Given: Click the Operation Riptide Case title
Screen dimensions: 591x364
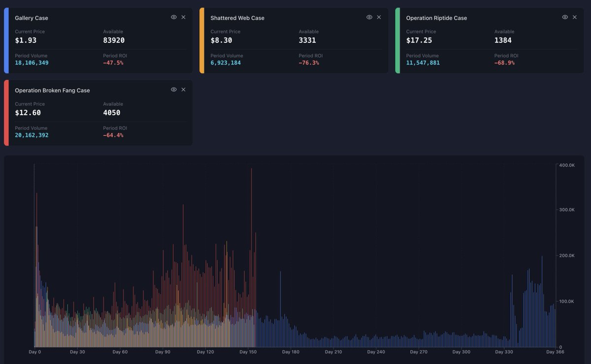Looking at the screenshot, I should coord(436,18).
